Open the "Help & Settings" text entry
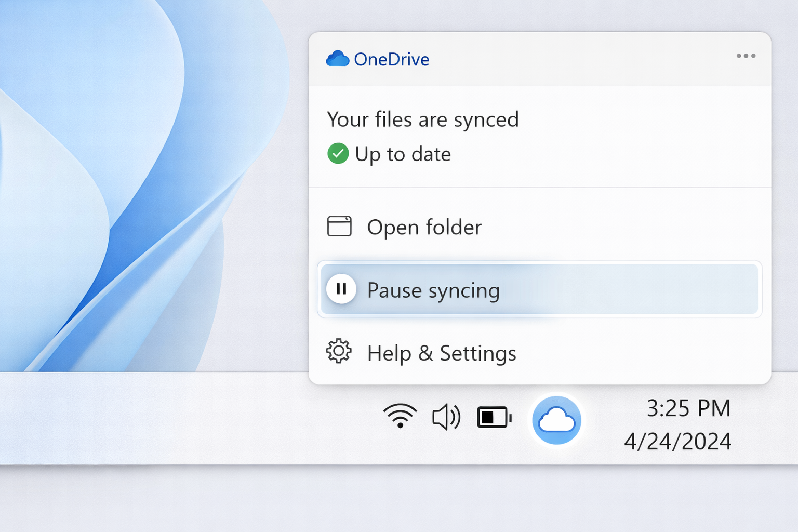Image resolution: width=798 pixels, height=532 pixels. [x=442, y=353]
